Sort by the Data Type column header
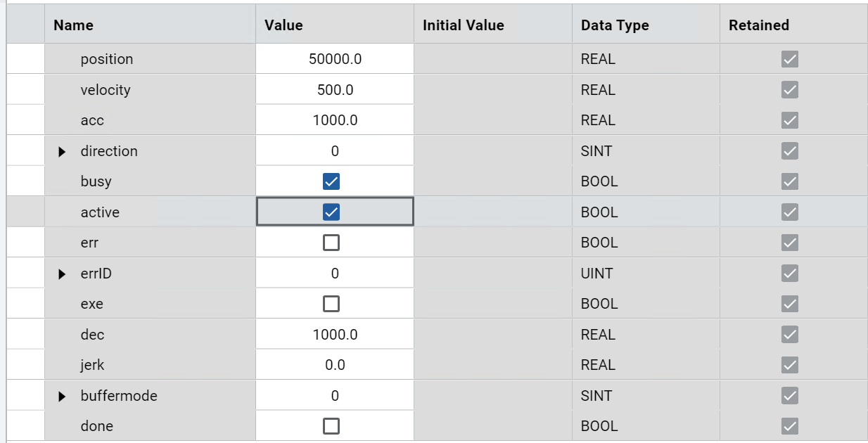 point(615,25)
